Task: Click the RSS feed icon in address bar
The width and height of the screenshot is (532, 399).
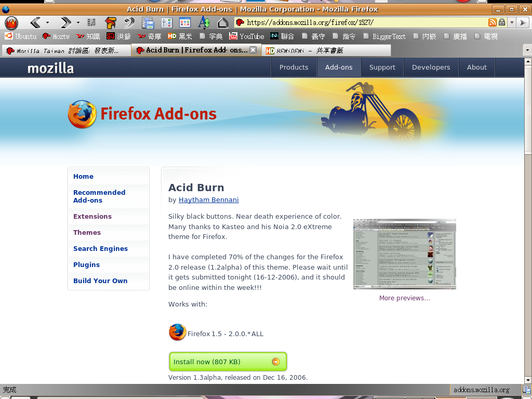Action: tap(492, 22)
